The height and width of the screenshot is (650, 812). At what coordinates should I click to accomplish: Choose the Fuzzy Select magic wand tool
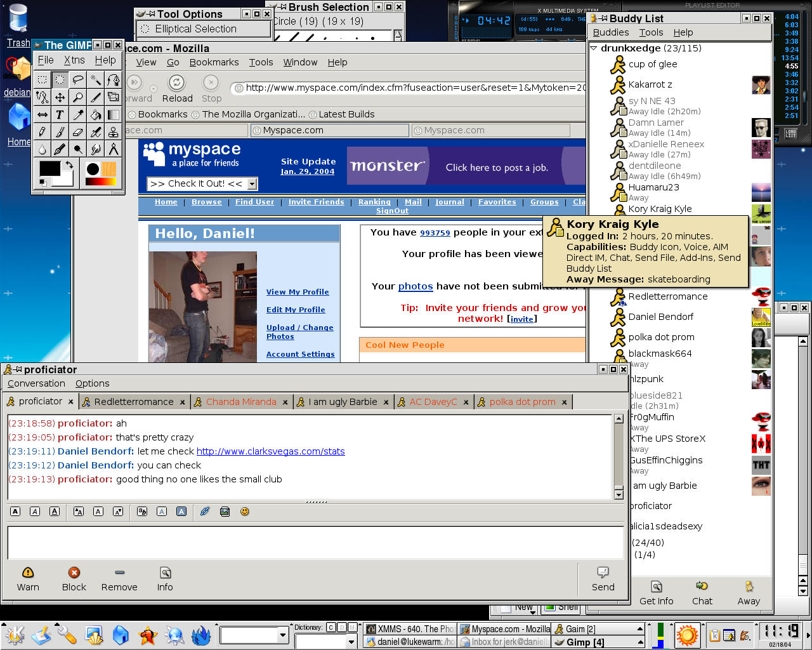[x=95, y=79]
